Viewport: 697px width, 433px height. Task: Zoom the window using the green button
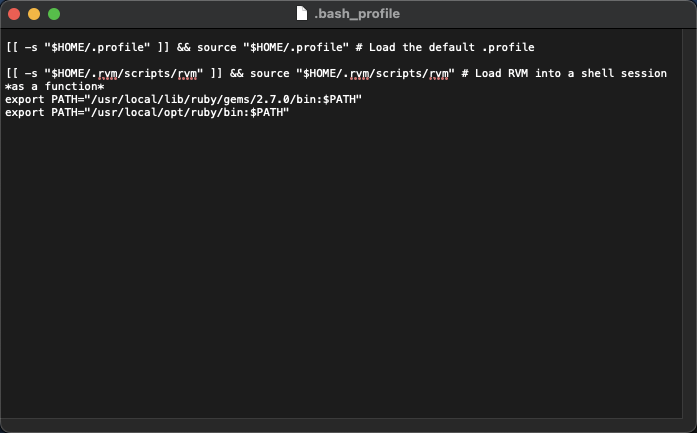54,14
